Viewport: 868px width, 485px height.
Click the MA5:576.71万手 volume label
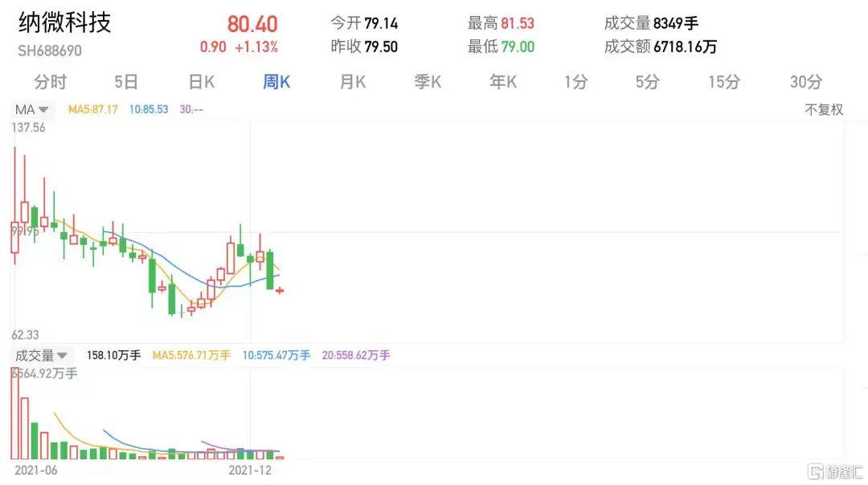(x=191, y=355)
